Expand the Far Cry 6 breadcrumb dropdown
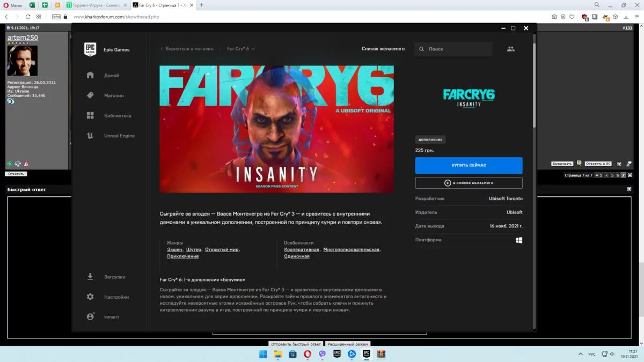 (241, 49)
